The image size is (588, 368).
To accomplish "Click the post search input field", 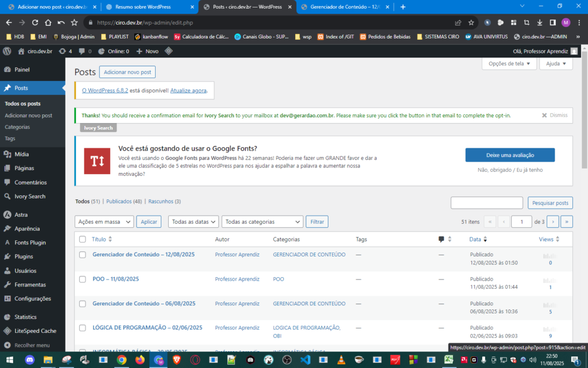I will click(x=486, y=203).
